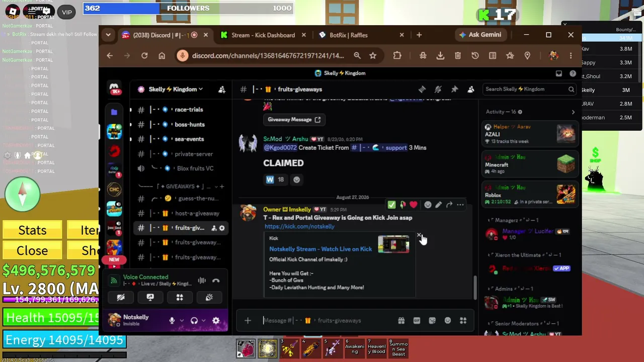Open a new Chrome tab

(x=419, y=35)
